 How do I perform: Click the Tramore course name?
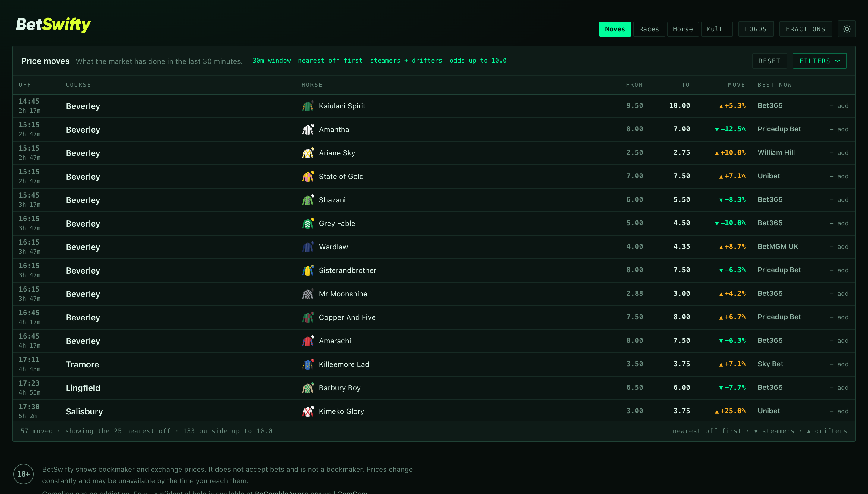pos(83,364)
